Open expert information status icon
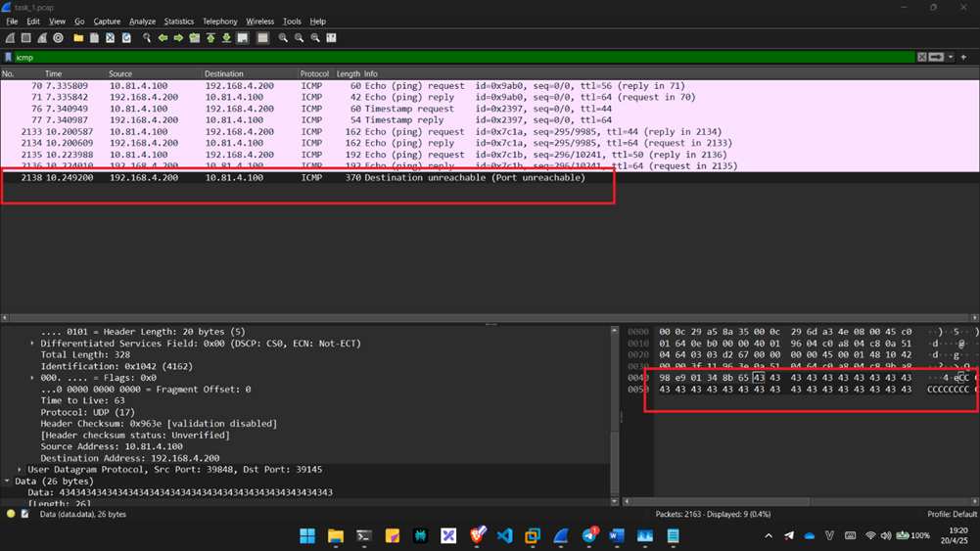This screenshot has width=980, height=551. point(11,514)
